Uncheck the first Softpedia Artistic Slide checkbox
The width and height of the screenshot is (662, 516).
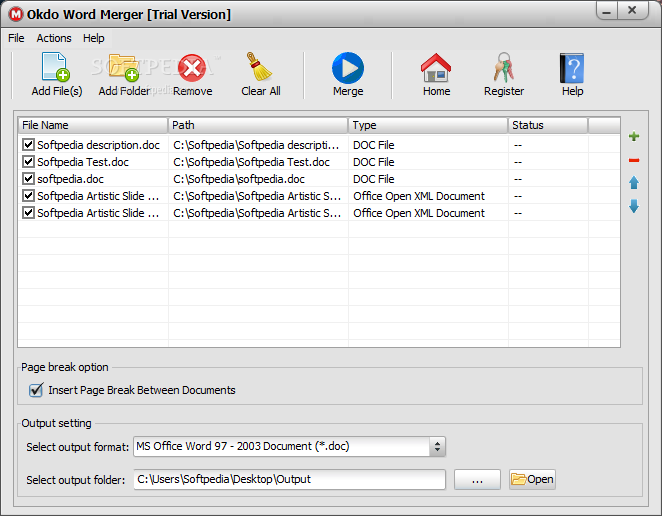(28, 196)
